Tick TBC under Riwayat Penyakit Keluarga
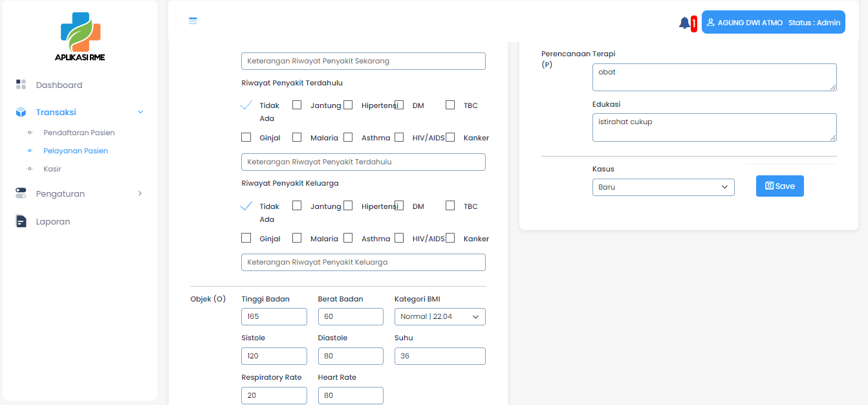 [450, 206]
